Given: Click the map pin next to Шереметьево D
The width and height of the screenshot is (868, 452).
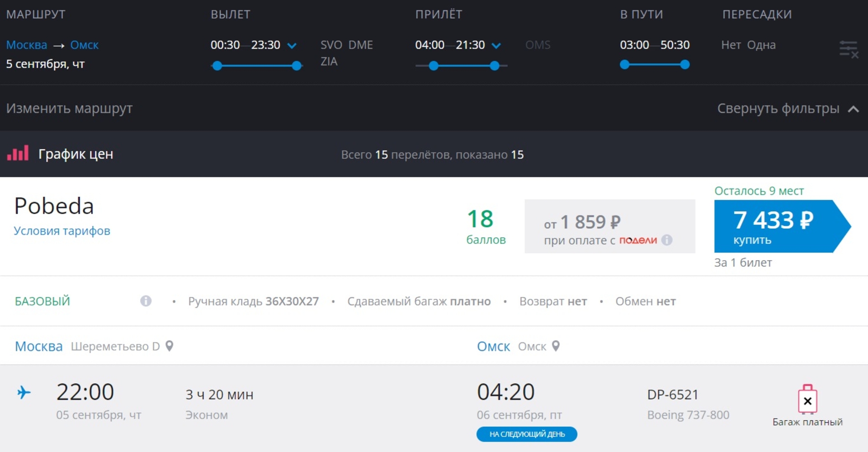Looking at the screenshot, I should click(x=170, y=346).
